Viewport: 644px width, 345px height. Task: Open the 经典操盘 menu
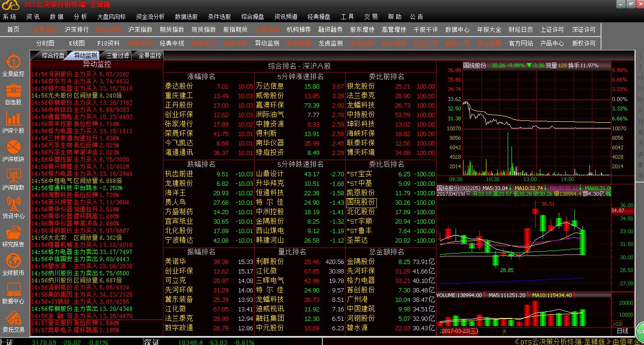pos(319,17)
